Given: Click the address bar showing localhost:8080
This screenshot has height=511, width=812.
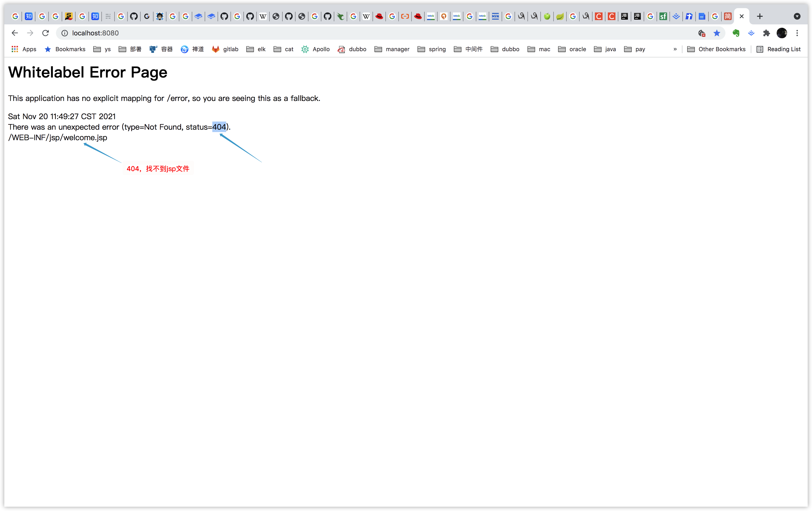Looking at the screenshot, I should point(371,33).
